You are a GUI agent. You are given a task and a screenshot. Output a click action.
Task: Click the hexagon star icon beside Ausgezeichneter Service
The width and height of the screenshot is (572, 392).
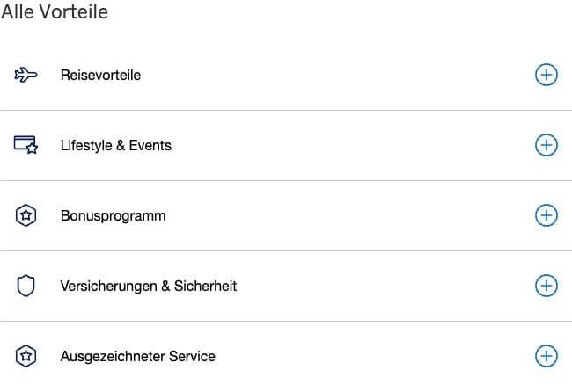(x=26, y=356)
